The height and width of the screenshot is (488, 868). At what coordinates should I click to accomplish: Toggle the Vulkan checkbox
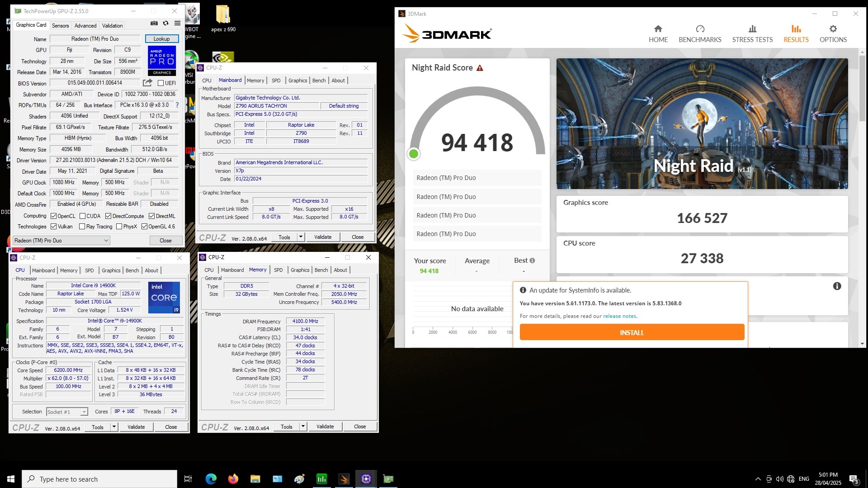tap(54, 227)
